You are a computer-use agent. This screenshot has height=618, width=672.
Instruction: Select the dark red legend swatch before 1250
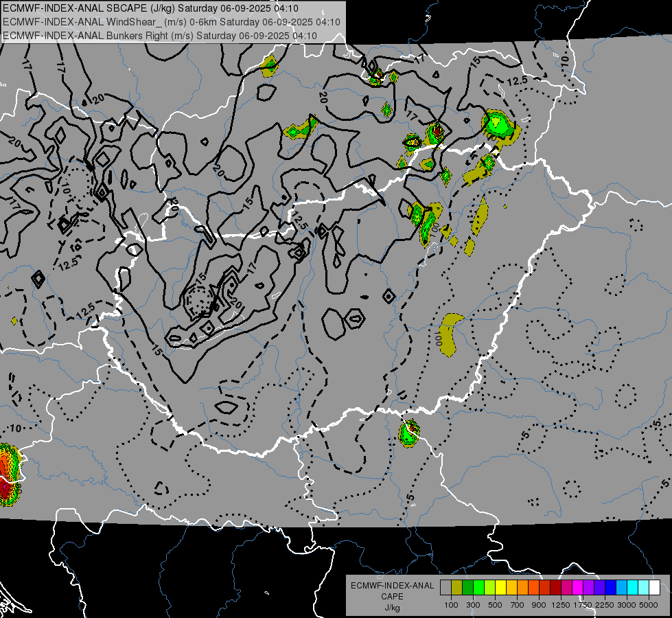click(556, 588)
